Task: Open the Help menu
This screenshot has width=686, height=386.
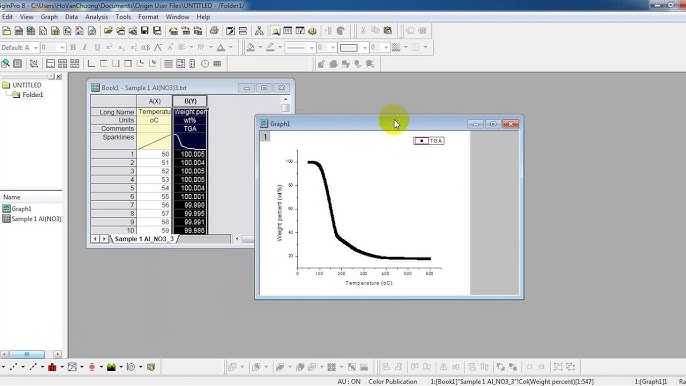Action: [x=203, y=17]
